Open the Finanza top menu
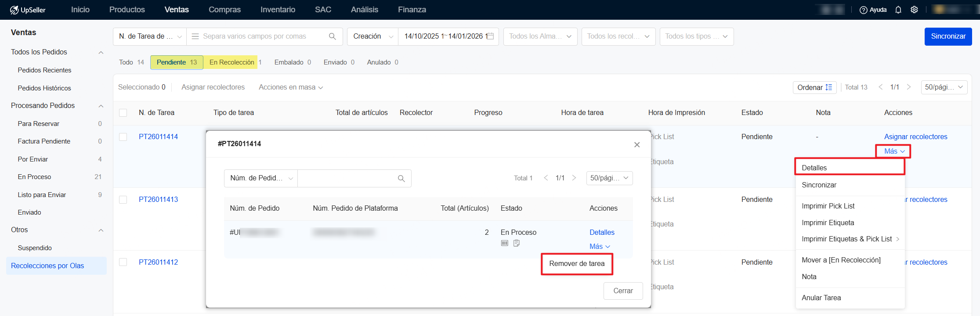The image size is (980, 316). pos(412,10)
